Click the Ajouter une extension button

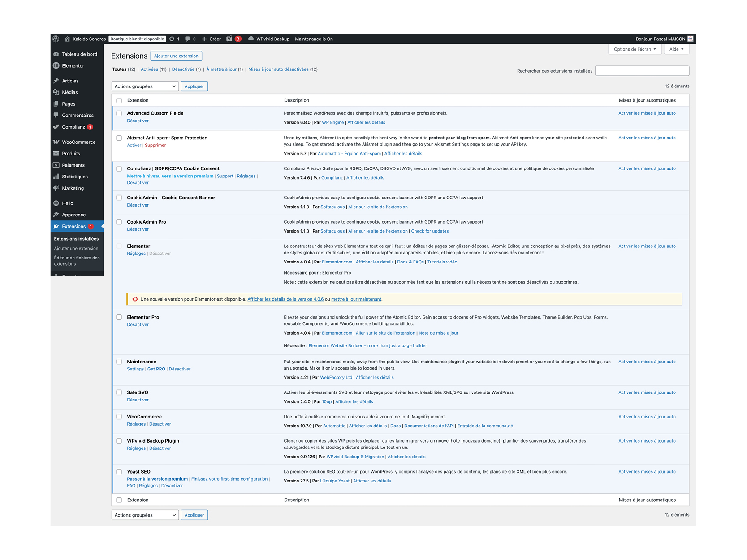[x=176, y=56]
